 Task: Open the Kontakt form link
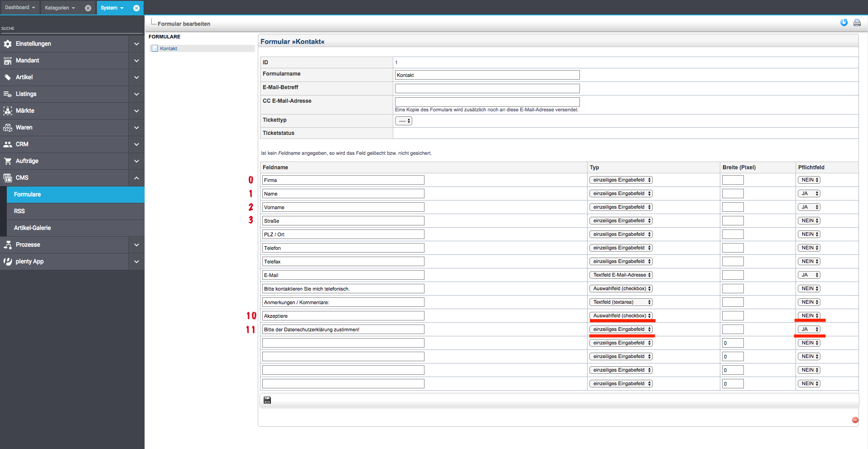point(169,48)
